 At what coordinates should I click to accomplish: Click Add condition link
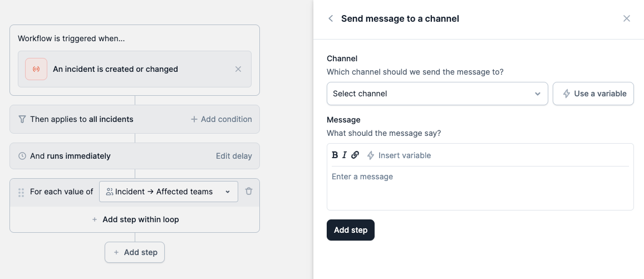pyautogui.click(x=221, y=119)
